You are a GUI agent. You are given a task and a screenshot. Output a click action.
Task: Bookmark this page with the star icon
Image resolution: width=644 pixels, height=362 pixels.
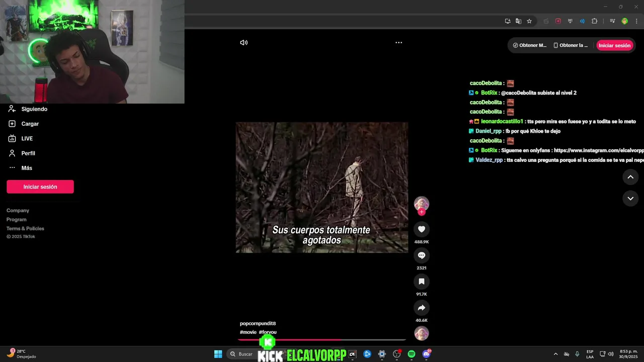click(x=529, y=21)
